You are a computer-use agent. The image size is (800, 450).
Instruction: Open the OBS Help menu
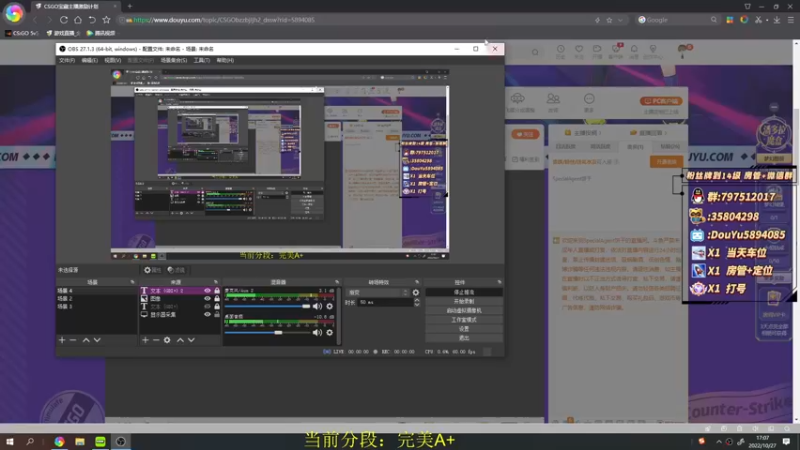(x=225, y=60)
